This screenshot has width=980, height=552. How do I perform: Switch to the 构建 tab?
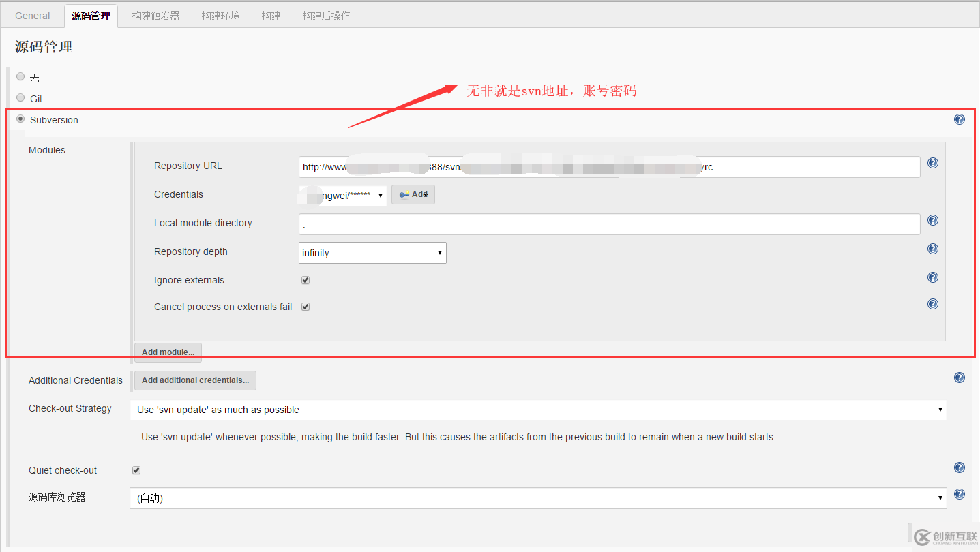coord(271,16)
